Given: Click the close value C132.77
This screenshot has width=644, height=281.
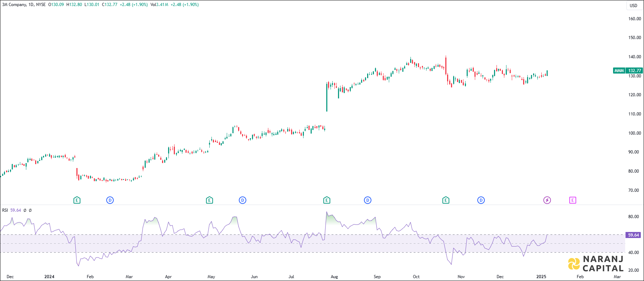Looking at the screenshot, I should point(109,5).
